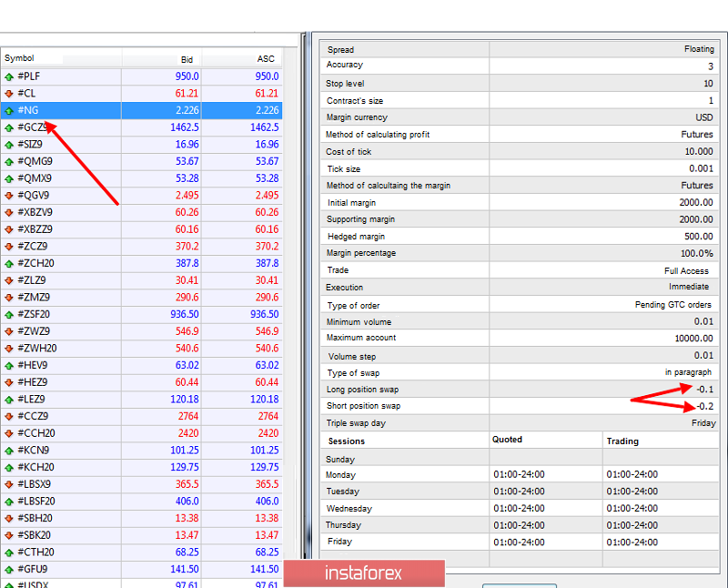Click the Pending GTC orders value
The width and height of the screenshot is (728, 588).
pyautogui.click(x=672, y=305)
